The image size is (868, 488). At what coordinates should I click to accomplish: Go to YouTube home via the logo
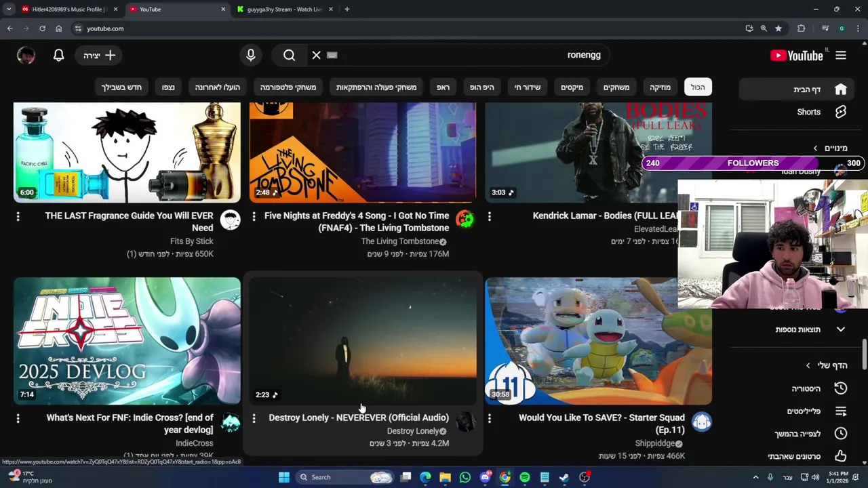click(x=797, y=56)
